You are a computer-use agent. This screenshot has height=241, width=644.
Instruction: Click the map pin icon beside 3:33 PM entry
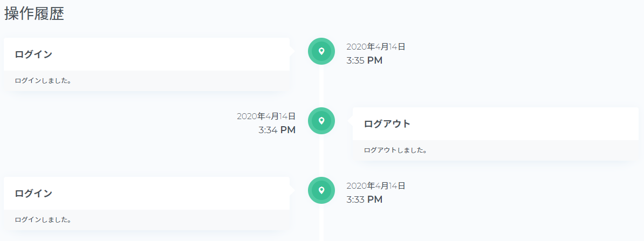point(321,190)
